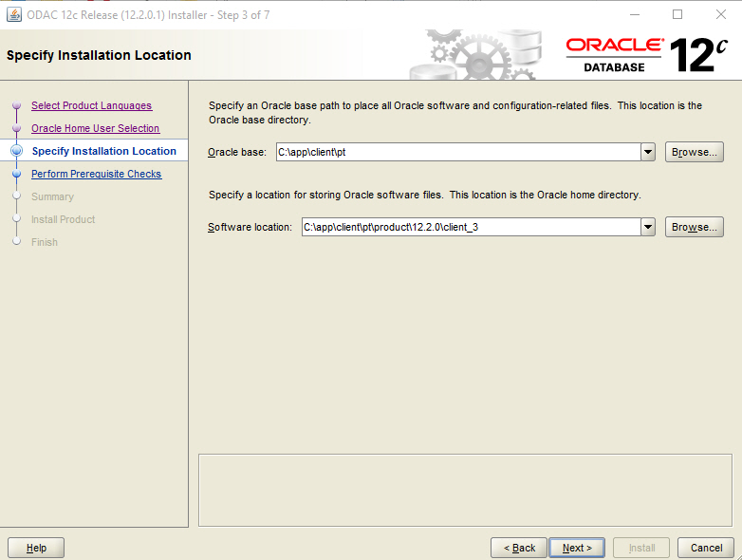Click Browse button beside Oracle base
Image resolution: width=742 pixels, height=560 pixels.
pyautogui.click(x=694, y=152)
